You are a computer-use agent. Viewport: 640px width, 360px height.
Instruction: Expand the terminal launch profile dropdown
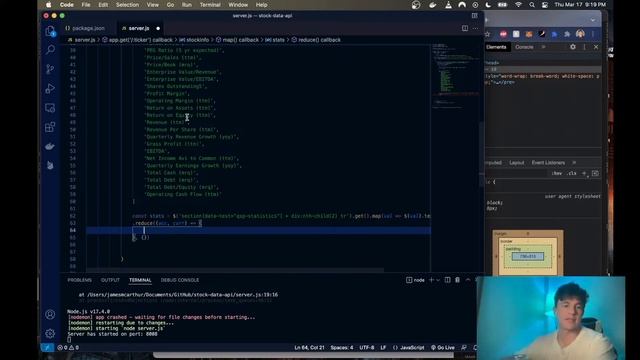[x=438, y=280]
